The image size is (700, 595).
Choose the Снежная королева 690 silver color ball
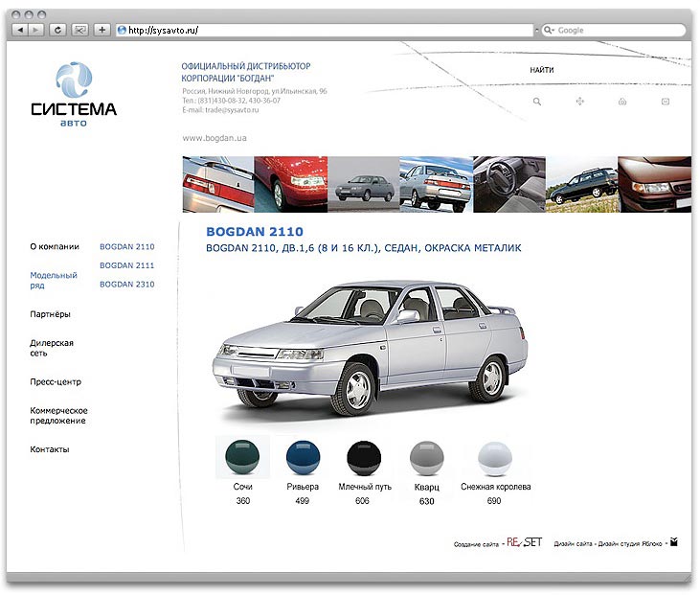click(495, 459)
